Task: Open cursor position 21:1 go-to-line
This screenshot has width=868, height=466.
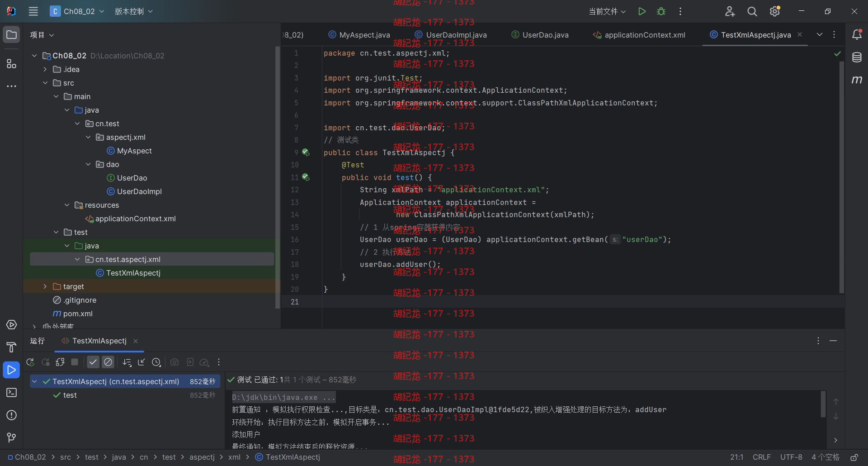Action: 736,457
